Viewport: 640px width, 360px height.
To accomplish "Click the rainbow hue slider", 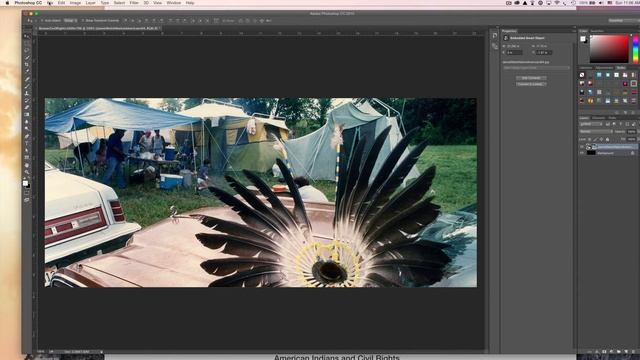I will coord(636,49).
